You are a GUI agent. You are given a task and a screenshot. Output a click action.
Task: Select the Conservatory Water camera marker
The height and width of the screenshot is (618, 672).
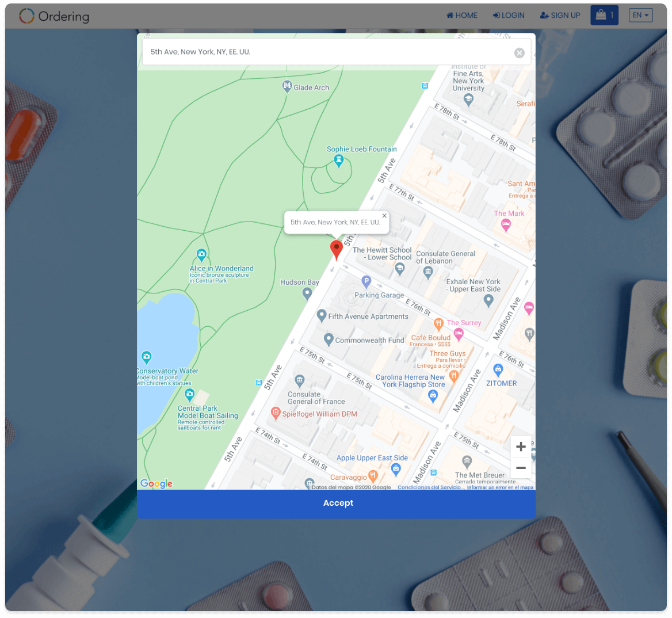coord(147,357)
